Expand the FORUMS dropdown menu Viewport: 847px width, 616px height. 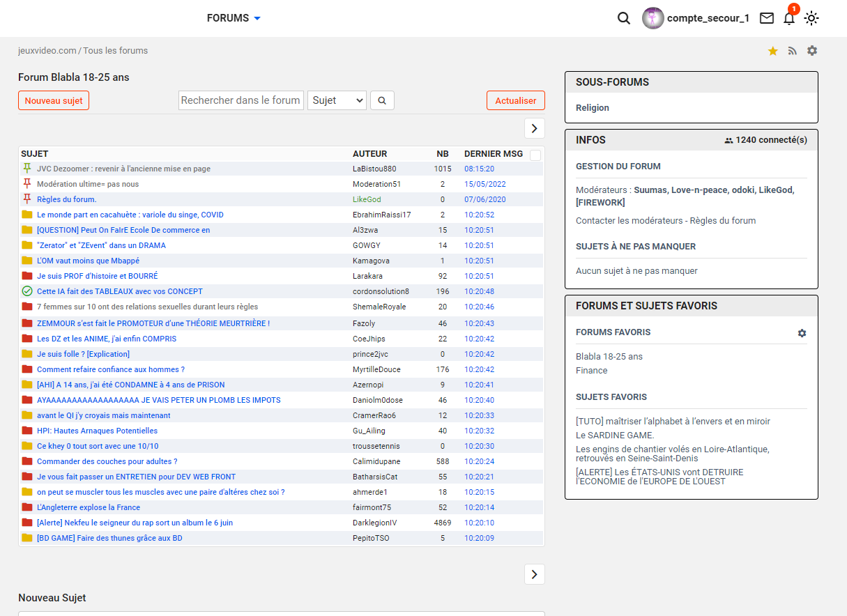tap(234, 18)
